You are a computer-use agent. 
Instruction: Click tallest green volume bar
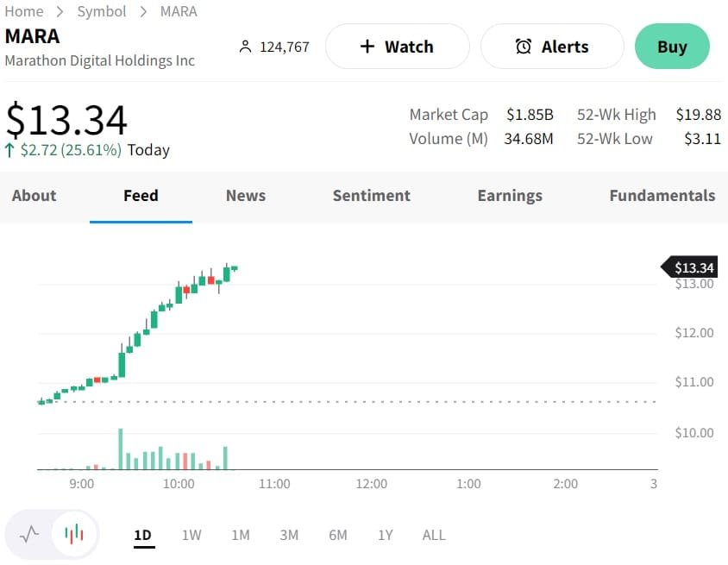(x=121, y=449)
